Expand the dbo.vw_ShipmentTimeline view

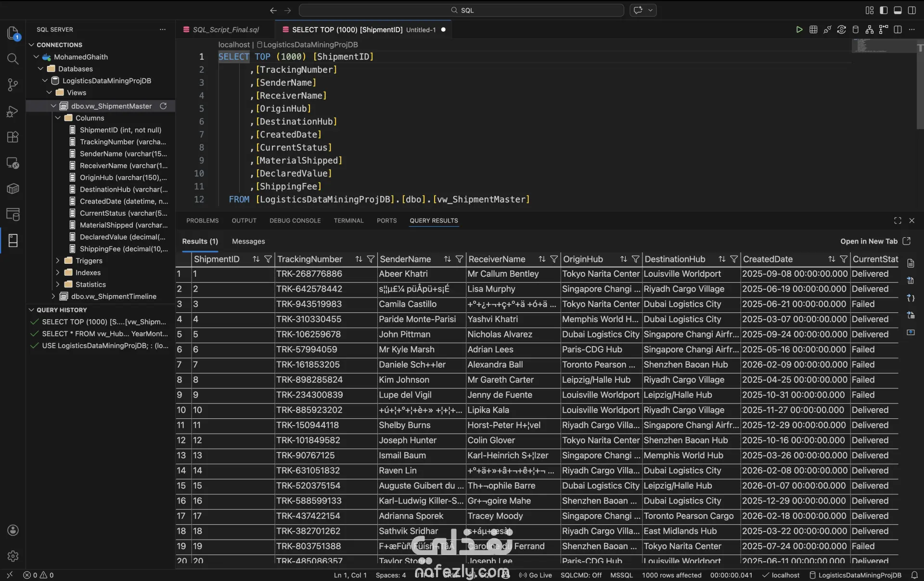click(x=53, y=297)
